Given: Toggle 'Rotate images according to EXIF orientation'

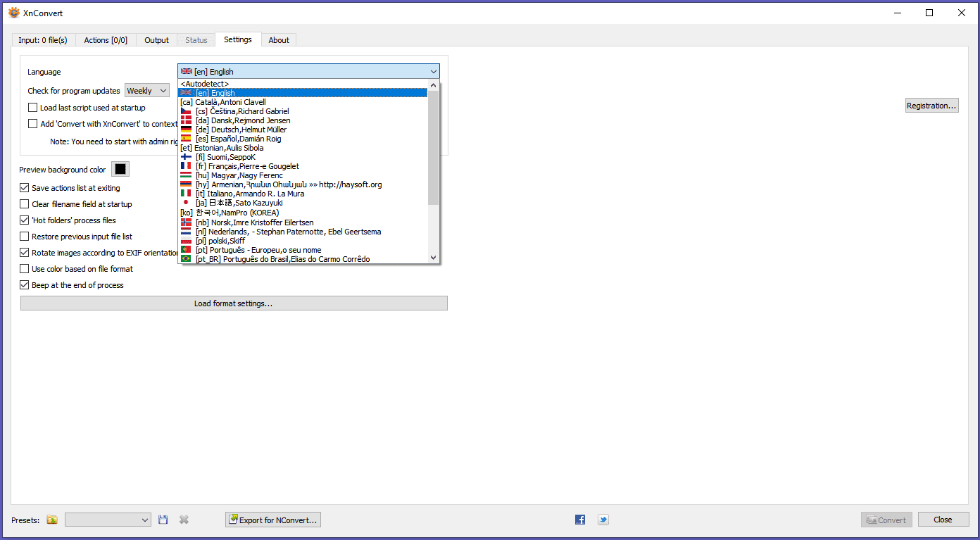Looking at the screenshot, I should 25,253.
